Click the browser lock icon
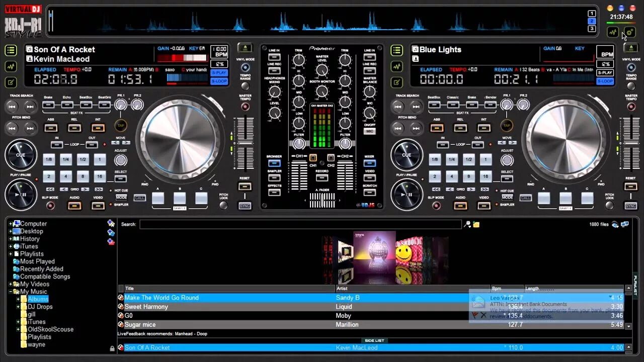This screenshot has width=644, height=362. point(112,348)
